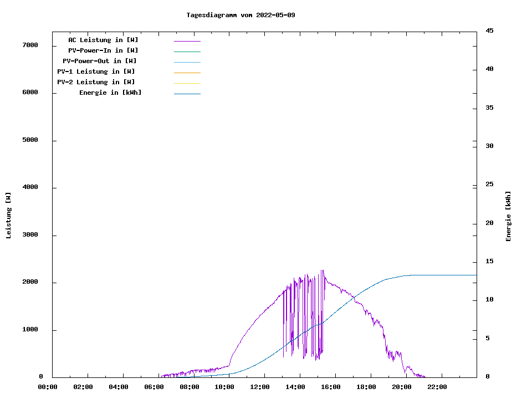Select the 12:00 time axis tick label

(260, 387)
